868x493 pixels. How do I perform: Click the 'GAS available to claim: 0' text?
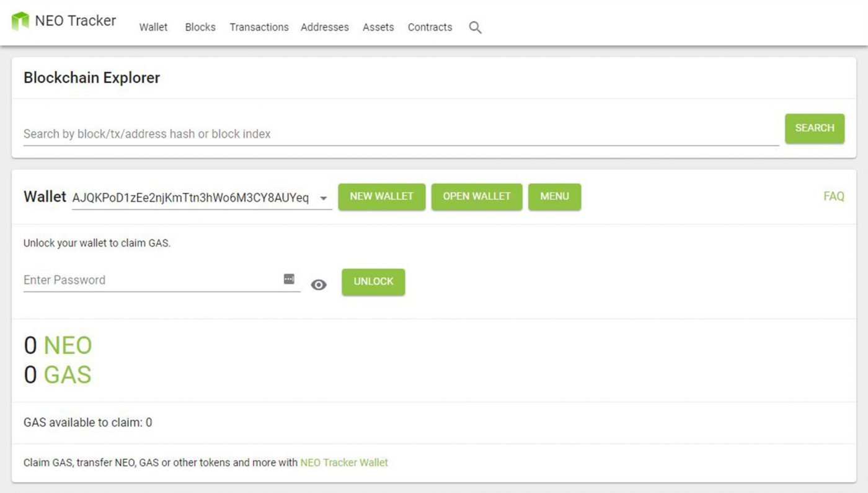[x=87, y=423]
